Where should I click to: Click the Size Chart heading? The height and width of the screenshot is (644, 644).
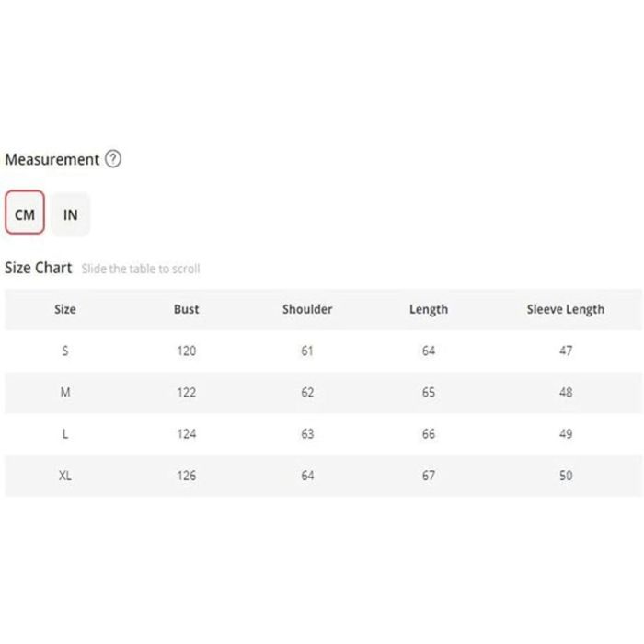[x=38, y=268]
